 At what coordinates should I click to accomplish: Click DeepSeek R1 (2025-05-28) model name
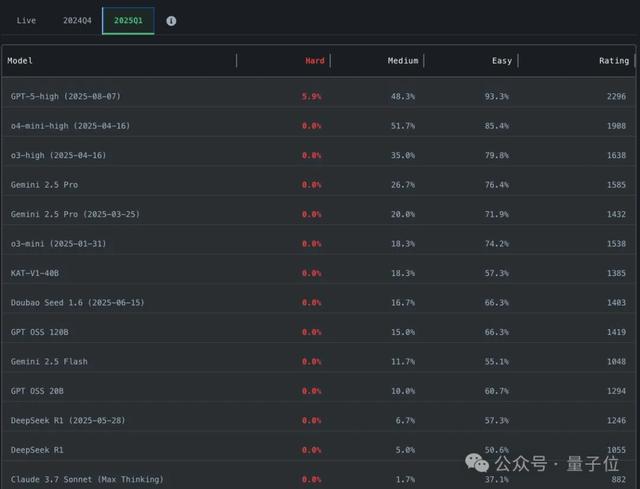click(68, 420)
